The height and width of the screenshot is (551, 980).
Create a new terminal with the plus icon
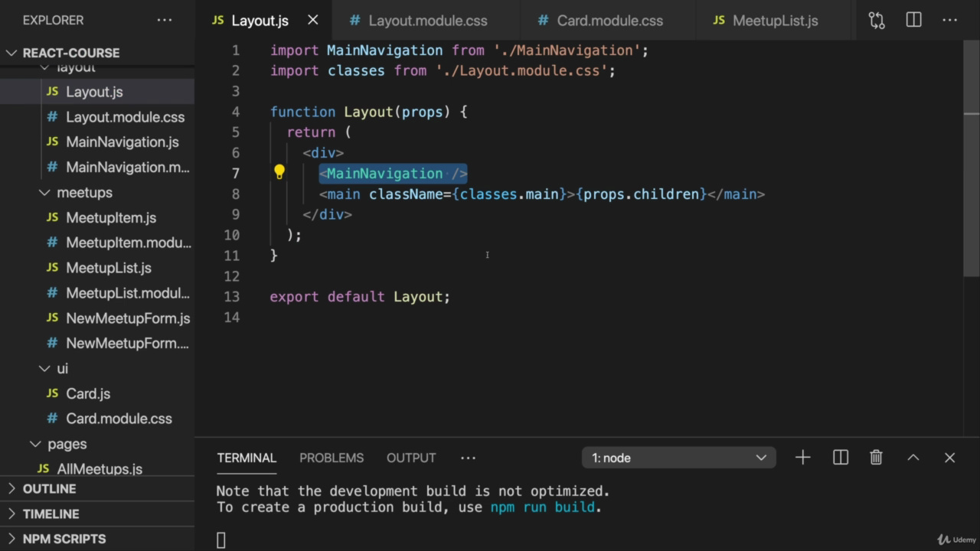(x=802, y=458)
